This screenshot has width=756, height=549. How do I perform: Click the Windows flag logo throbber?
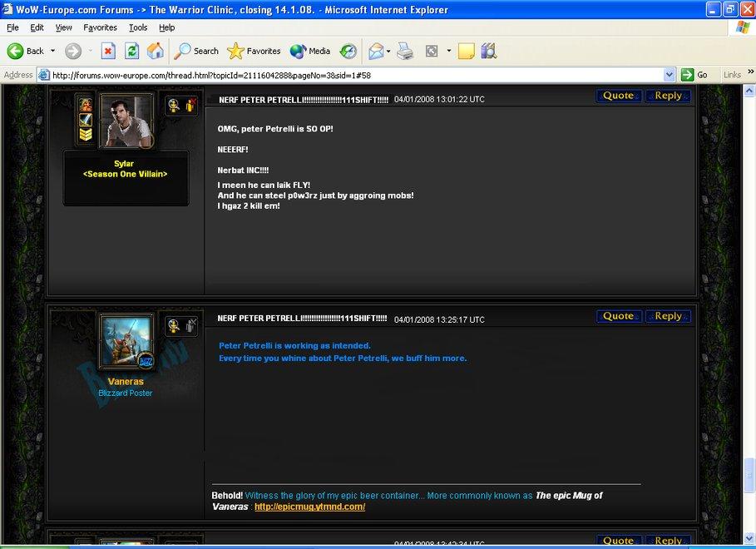743,27
